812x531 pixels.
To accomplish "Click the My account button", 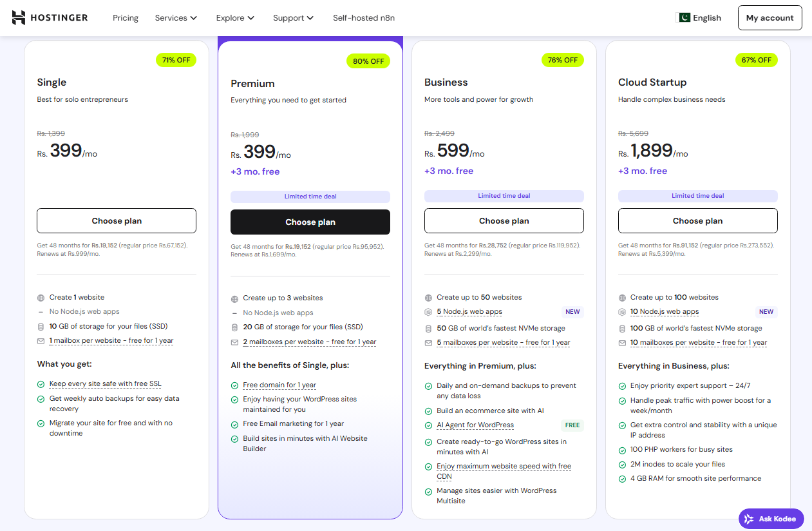I will (770, 17).
